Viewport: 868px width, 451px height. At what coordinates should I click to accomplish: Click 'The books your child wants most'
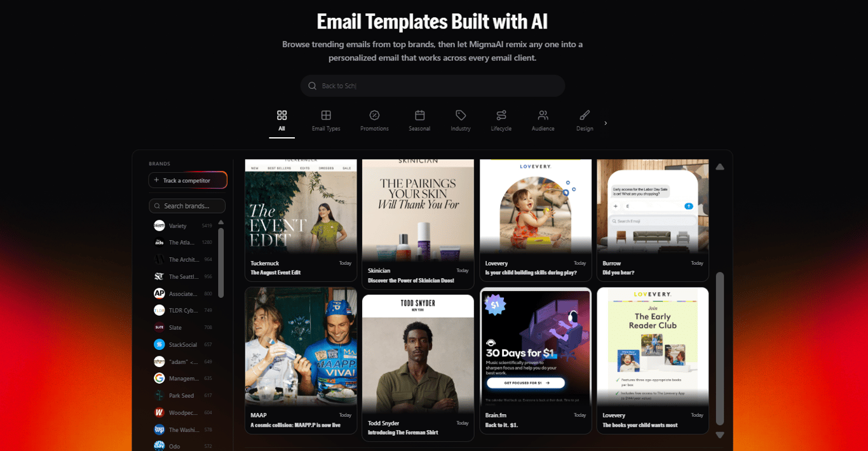640,425
